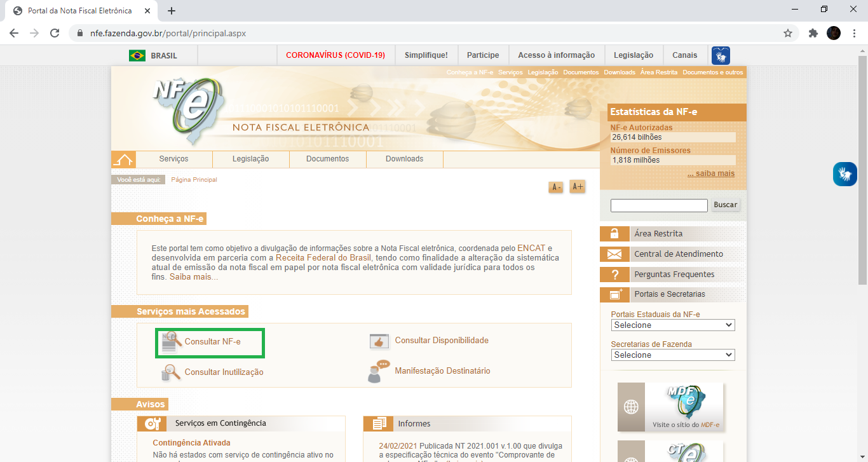Open the Documentos menu tab
Viewport: 868px width, 462px height.
(328, 159)
